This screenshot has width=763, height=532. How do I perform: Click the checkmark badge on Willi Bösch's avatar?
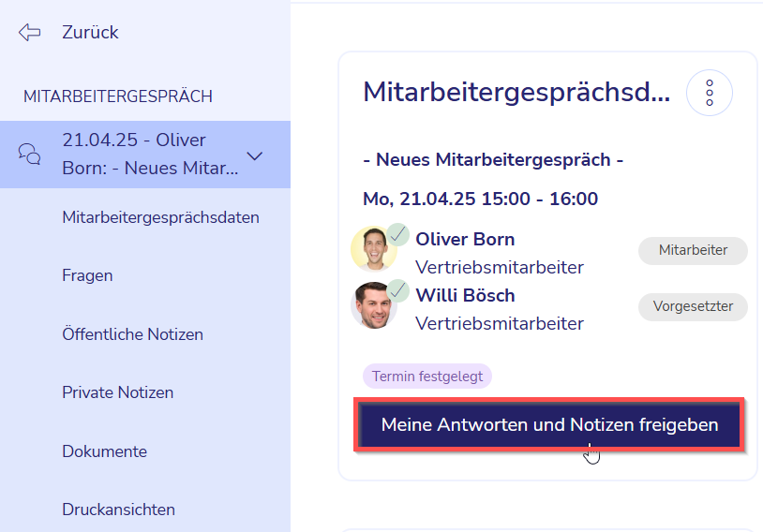[398, 290]
